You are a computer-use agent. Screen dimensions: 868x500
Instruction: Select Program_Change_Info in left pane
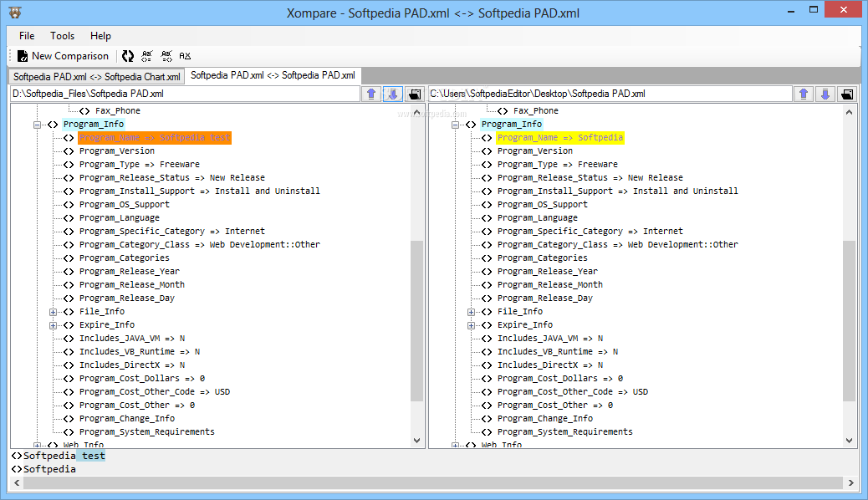(x=127, y=419)
